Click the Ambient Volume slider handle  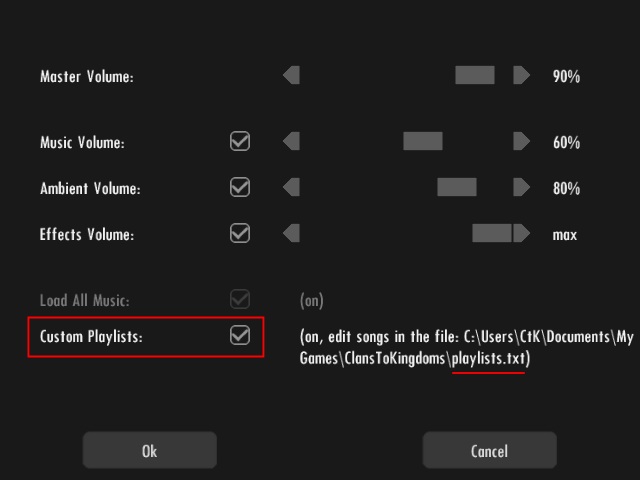click(x=456, y=187)
